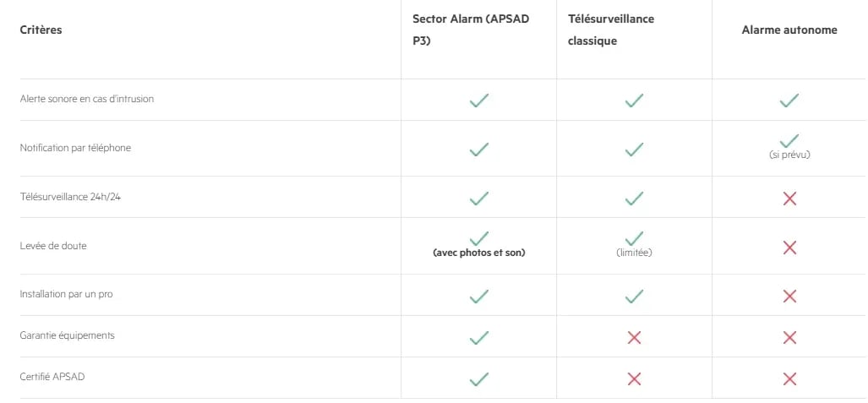Click the 'si prévu' note under Alarme autonome
Viewport: 868px width, 403px height.
[x=789, y=155]
